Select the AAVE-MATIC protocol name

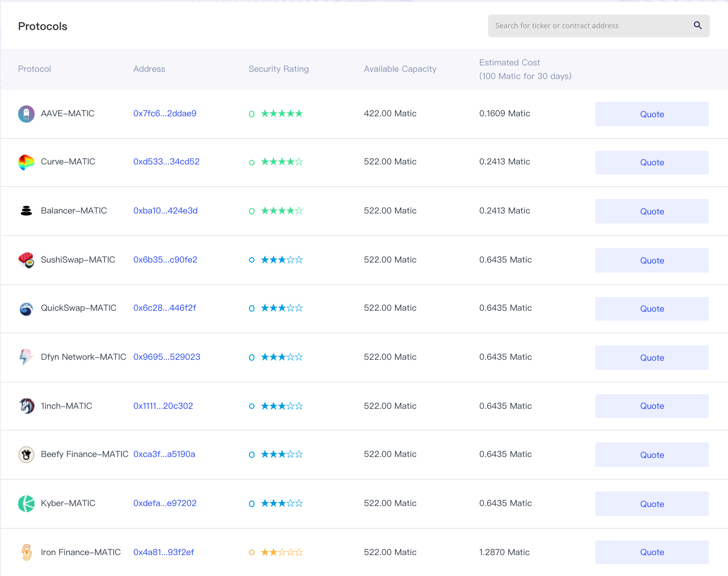tap(68, 114)
